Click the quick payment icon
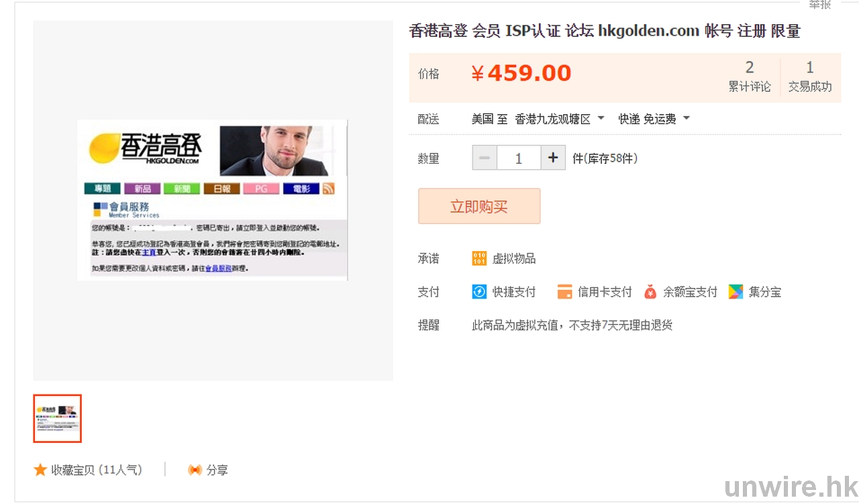859x504 pixels. [x=479, y=292]
